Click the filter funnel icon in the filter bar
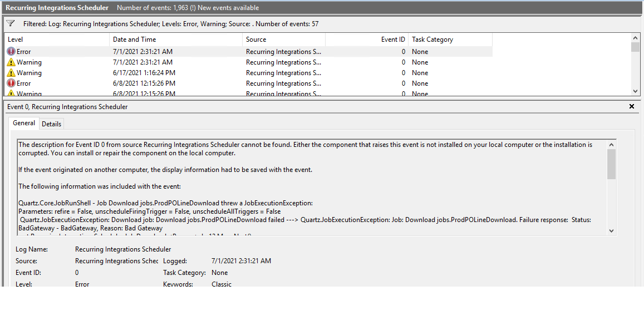644x325 pixels. [10, 23]
